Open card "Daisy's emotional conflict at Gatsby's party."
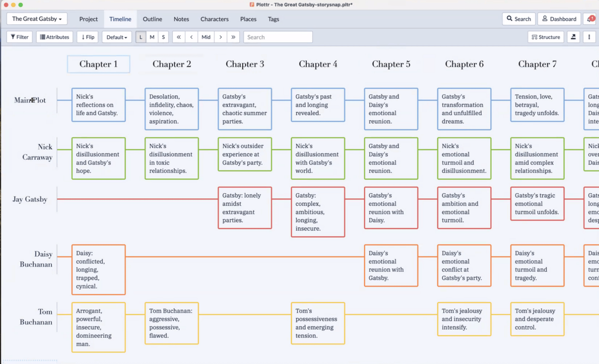This screenshot has width=599, height=364. point(464,265)
